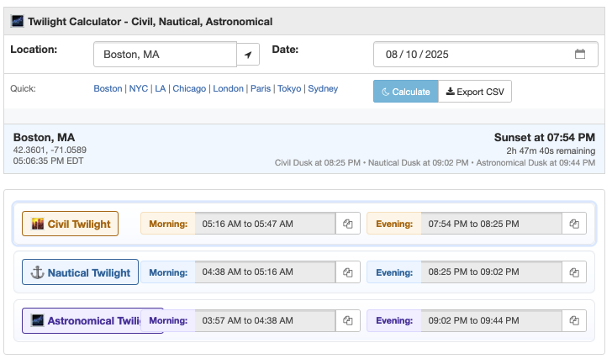Choose Boston quick location link

click(108, 88)
